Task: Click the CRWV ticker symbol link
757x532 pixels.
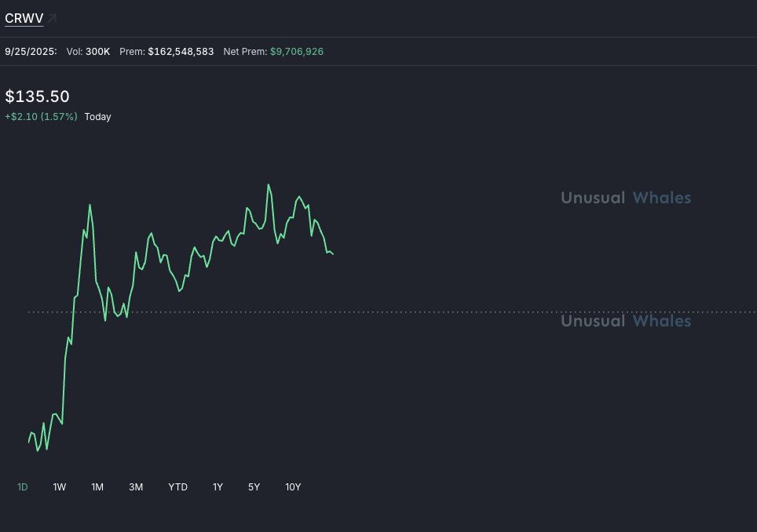Action: [24, 18]
